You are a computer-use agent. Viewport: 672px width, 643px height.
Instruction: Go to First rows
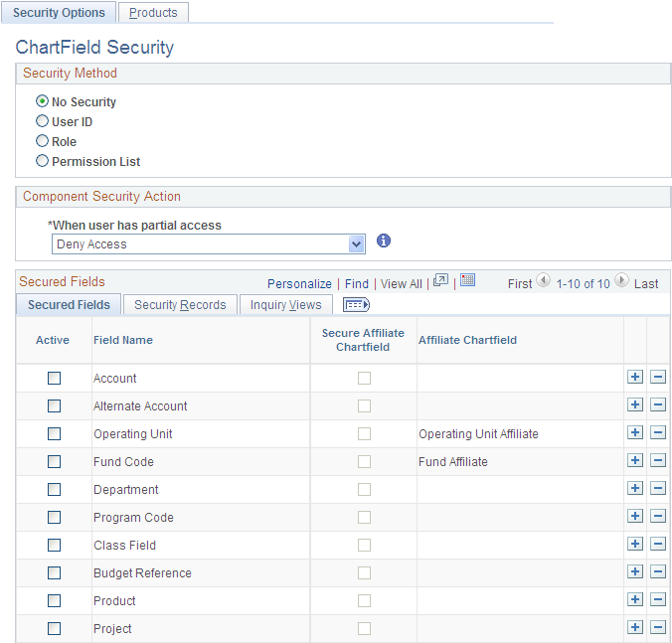520,283
